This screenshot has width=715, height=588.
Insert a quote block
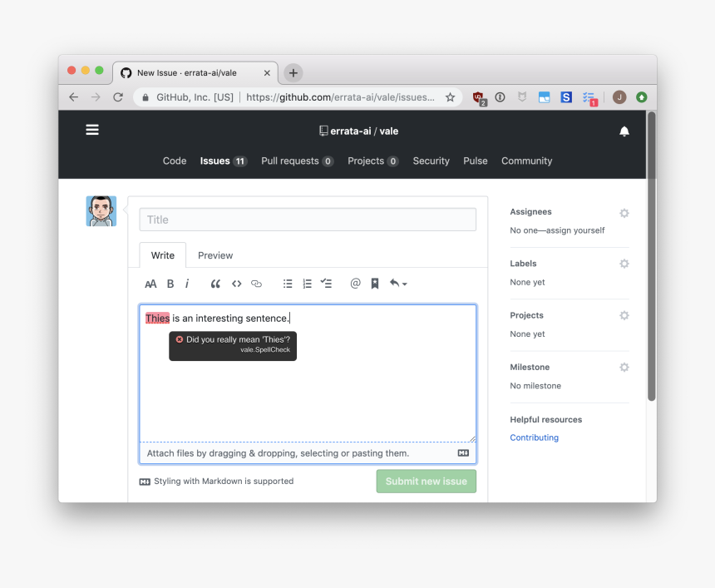click(x=215, y=284)
